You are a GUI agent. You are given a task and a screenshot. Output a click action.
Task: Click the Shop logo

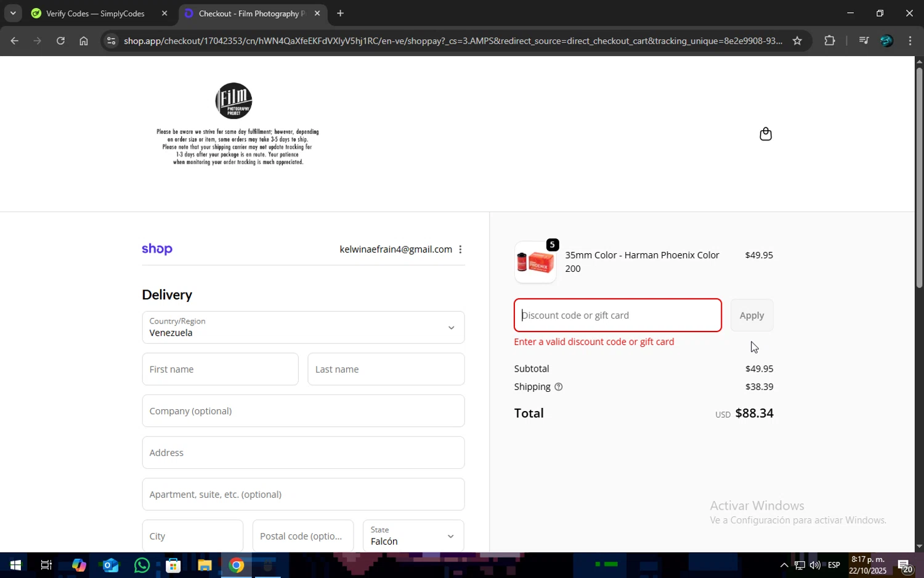pos(157,249)
